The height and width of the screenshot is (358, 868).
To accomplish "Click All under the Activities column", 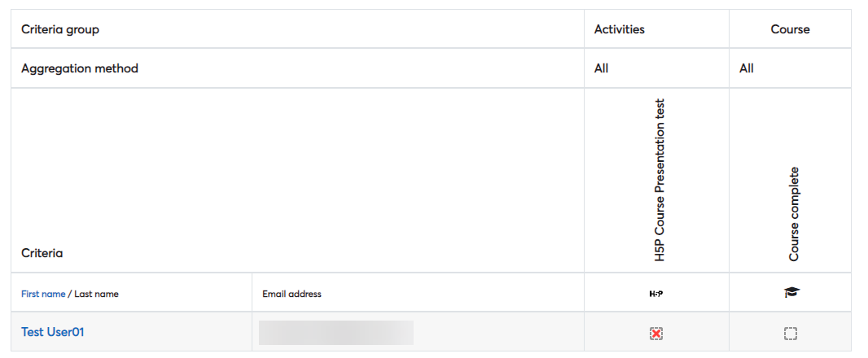I will pyautogui.click(x=601, y=68).
